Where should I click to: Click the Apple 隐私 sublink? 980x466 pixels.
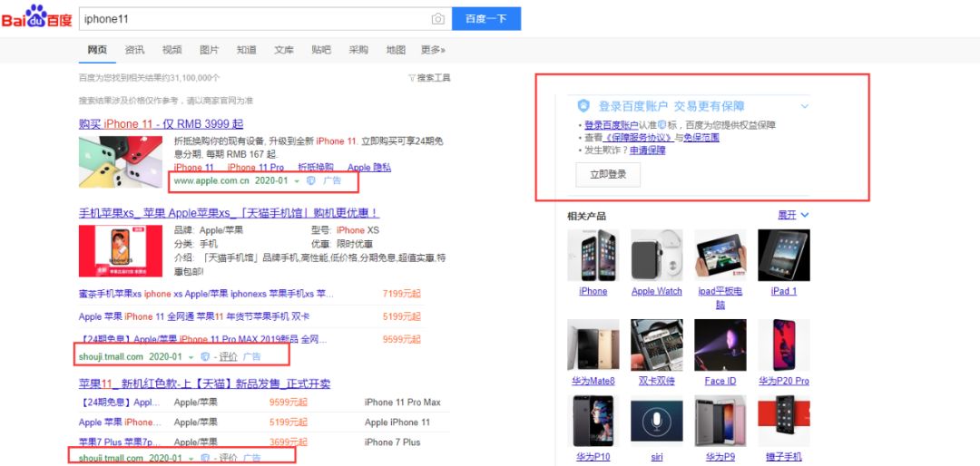pos(369,168)
